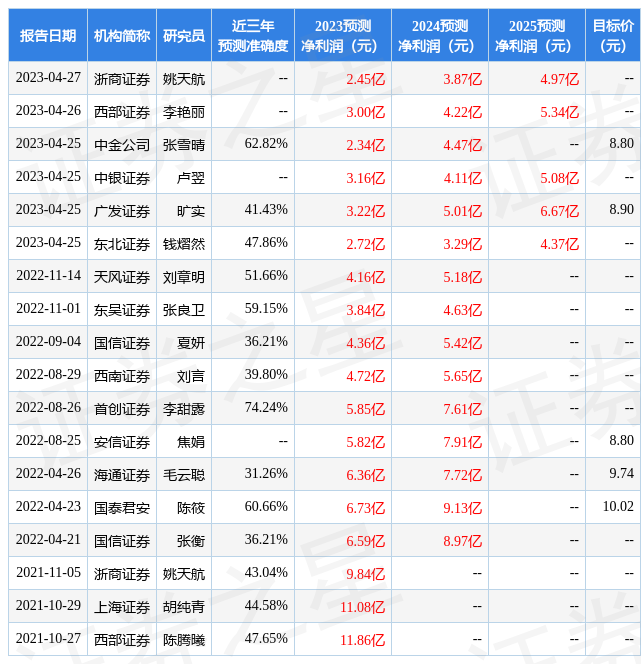Click the 2024预测净利润 column header
The image size is (641, 664).
click(x=440, y=36)
